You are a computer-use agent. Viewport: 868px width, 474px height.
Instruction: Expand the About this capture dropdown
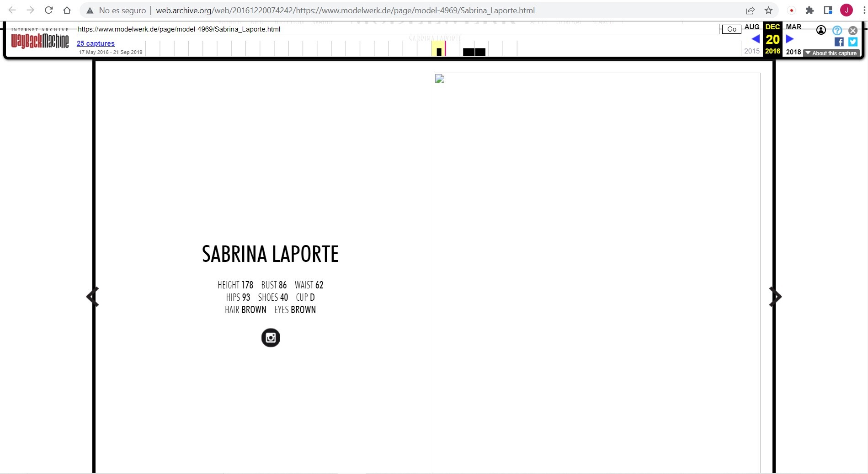click(831, 53)
